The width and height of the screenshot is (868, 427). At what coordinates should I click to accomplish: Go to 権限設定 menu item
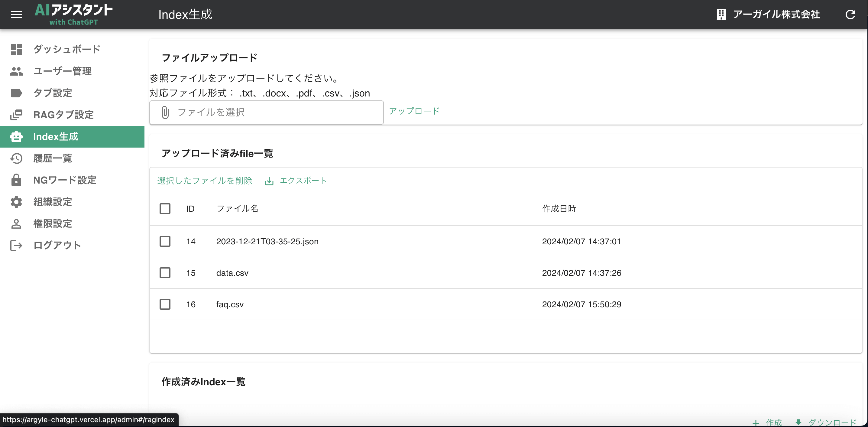click(53, 223)
